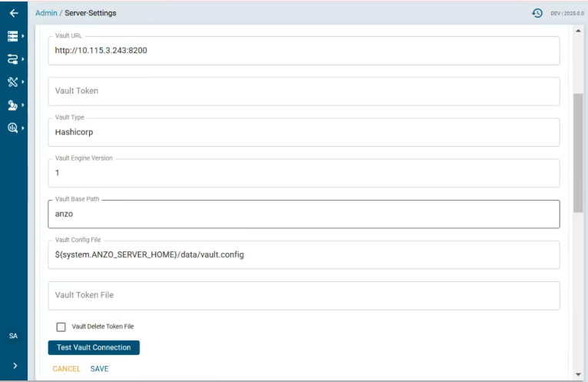Open the user admin sidebar icon
The image size is (588, 382).
13,105
